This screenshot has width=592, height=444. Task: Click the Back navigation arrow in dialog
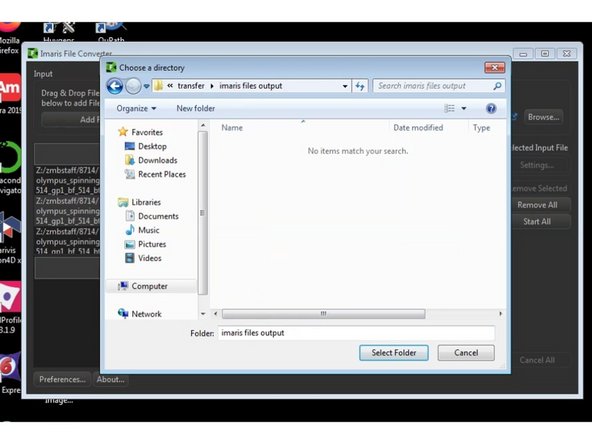point(115,86)
